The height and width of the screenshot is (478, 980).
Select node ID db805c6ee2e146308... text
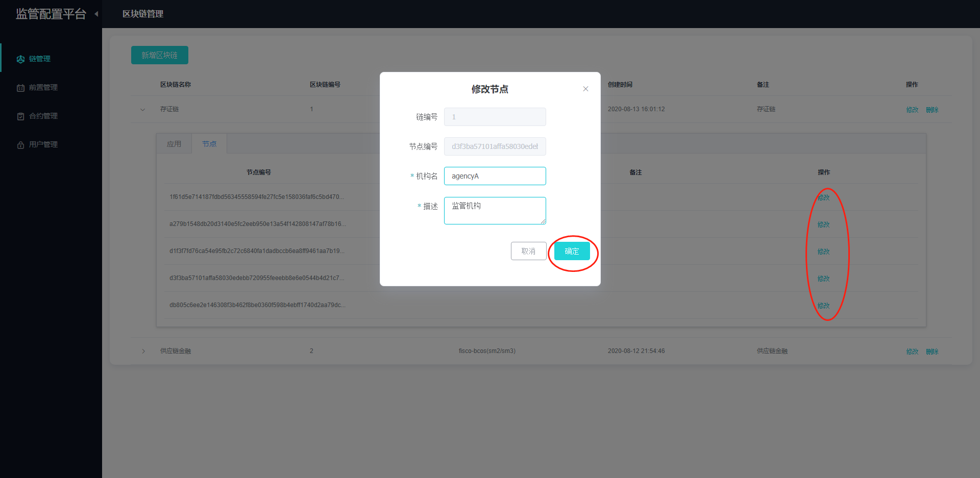[x=257, y=305]
